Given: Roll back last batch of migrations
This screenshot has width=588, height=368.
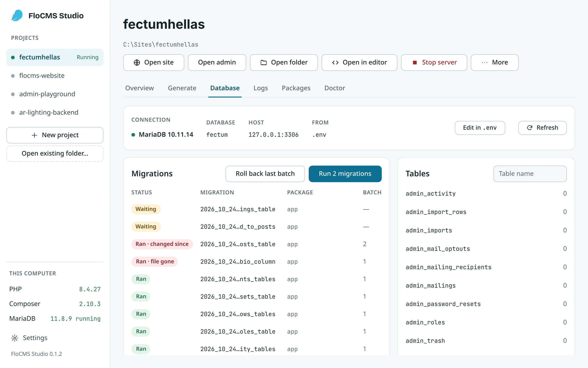Looking at the screenshot, I should click(265, 173).
